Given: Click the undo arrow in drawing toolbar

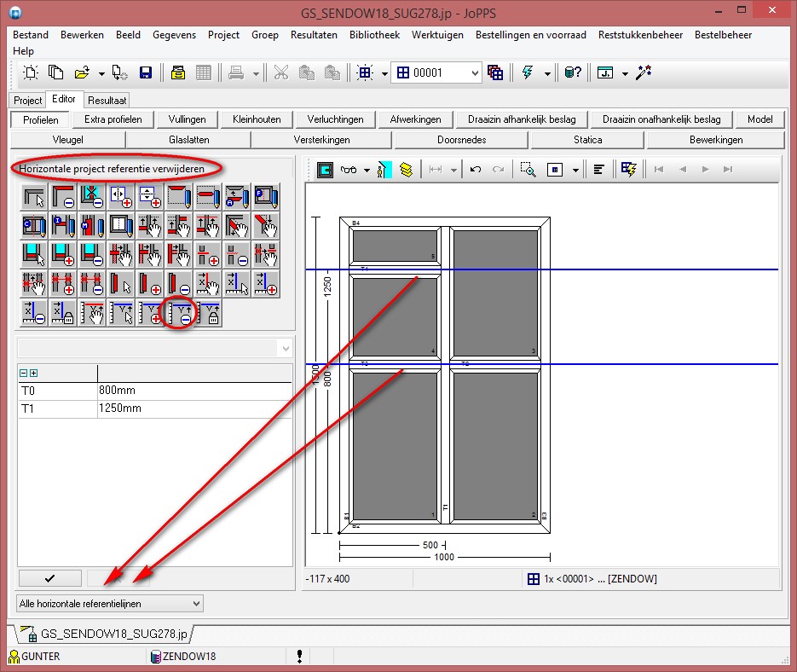Looking at the screenshot, I should point(476,170).
